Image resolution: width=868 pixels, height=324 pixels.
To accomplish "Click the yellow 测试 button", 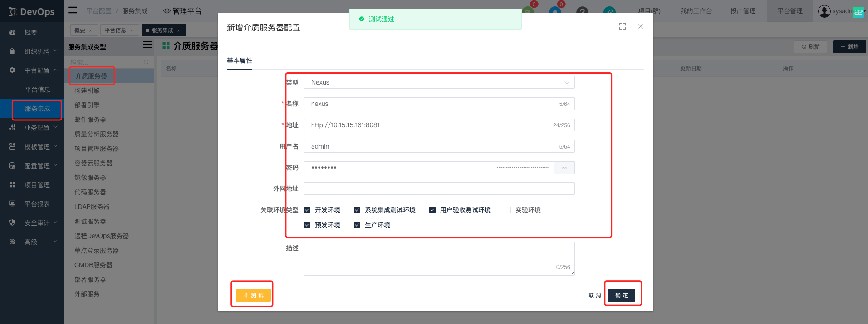I will (x=253, y=295).
